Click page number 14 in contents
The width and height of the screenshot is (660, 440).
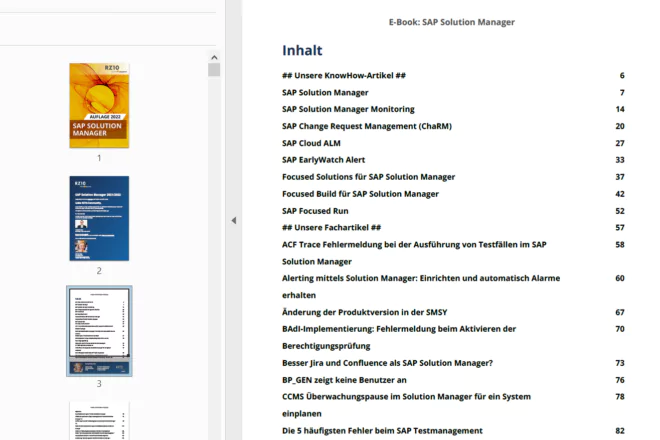[620, 109]
